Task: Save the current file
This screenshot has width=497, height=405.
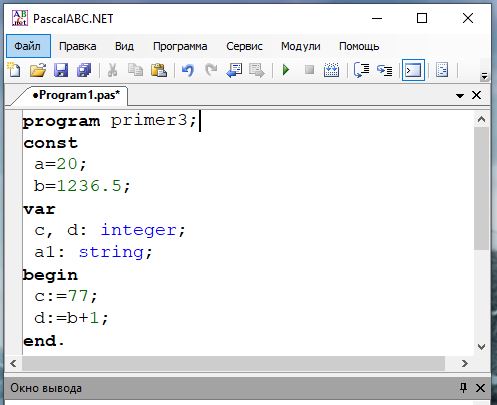Action: click(x=61, y=70)
